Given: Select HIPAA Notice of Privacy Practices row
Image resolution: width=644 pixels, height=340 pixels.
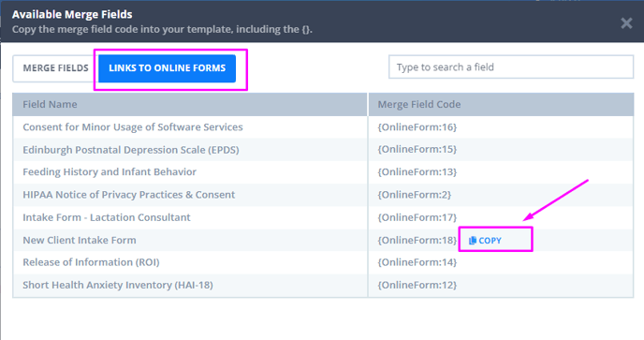Looking at the screenshot, I should pyautogui.click(x=323, y=195).
